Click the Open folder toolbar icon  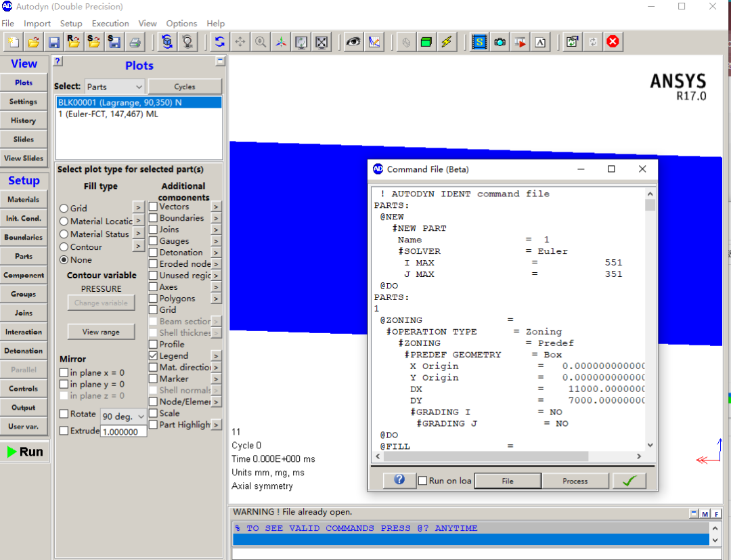point(34,42)
